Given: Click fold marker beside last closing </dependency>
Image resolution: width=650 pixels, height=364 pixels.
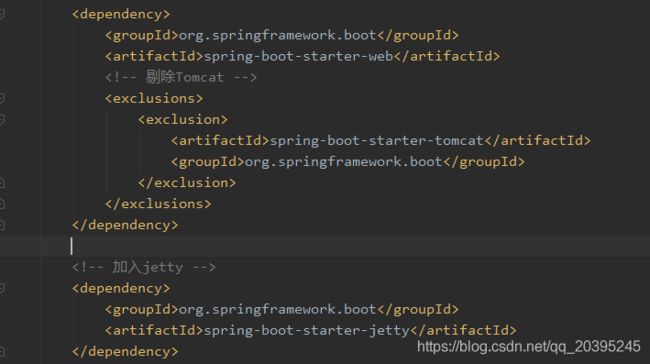Looking at the screenshot, I should point(2,352).
